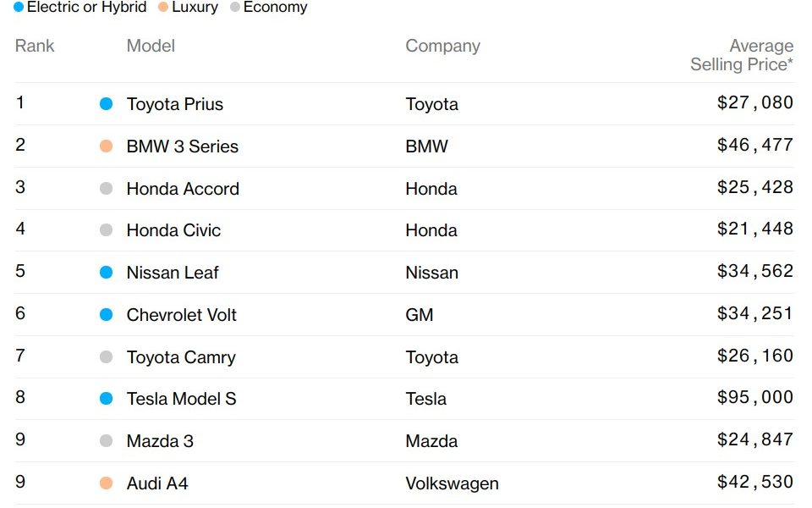Click the gray dot next to Honda Accord
812x508 pixels.
[x=107, y=188]
